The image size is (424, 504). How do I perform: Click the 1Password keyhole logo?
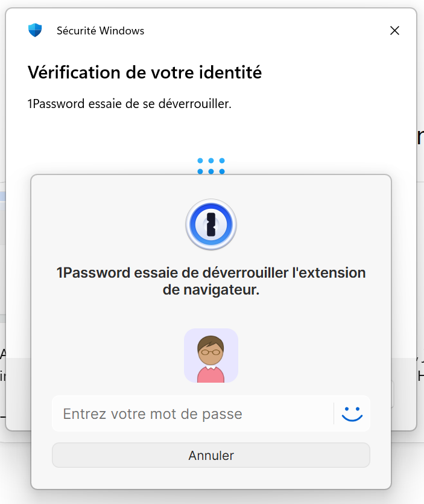[x=211, y=225]
